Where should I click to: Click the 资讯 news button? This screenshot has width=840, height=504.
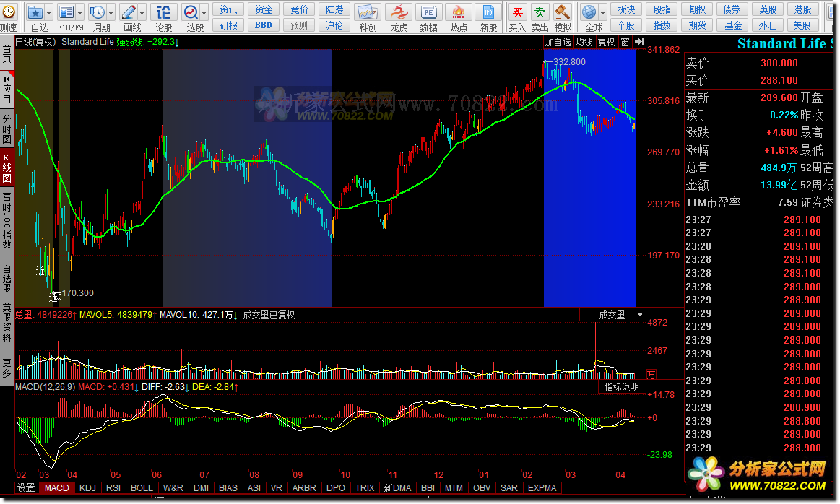coord(228,9)
